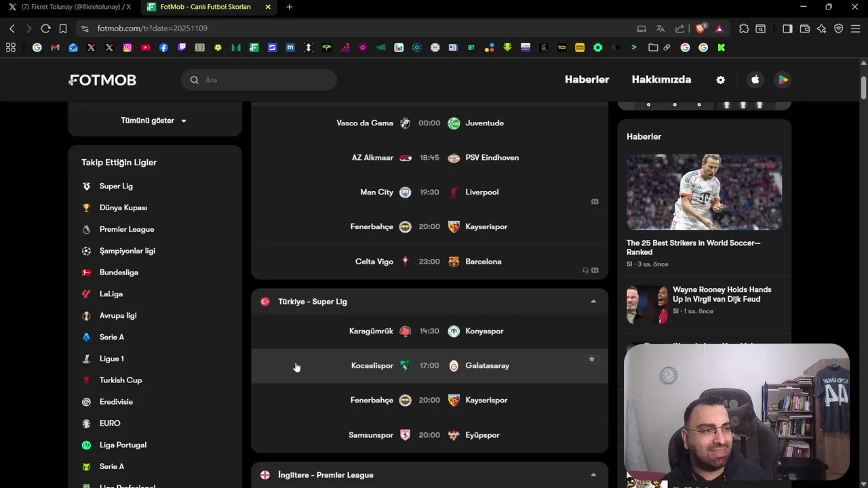This screenshot has height=488, width=868.
Task: Open the Google Play store icon
Action: click(x=783, y=80)
